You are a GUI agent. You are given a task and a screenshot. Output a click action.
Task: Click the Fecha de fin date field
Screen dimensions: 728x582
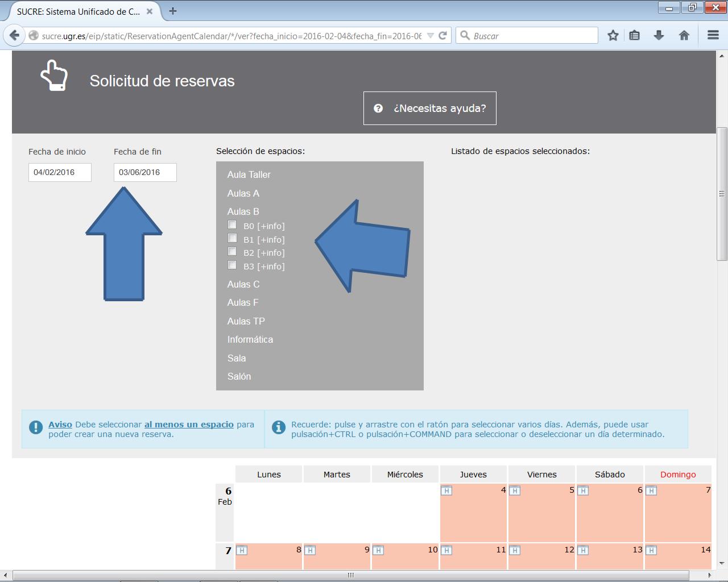click(145, 172)
